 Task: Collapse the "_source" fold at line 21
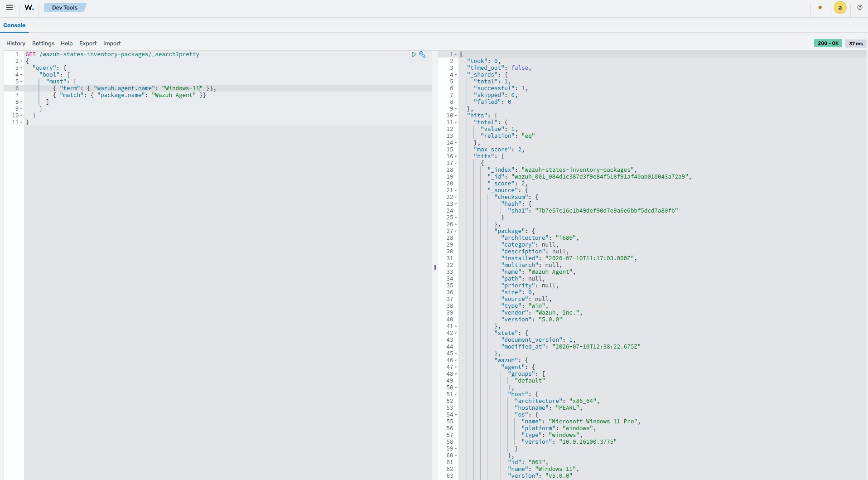[456, 190]
